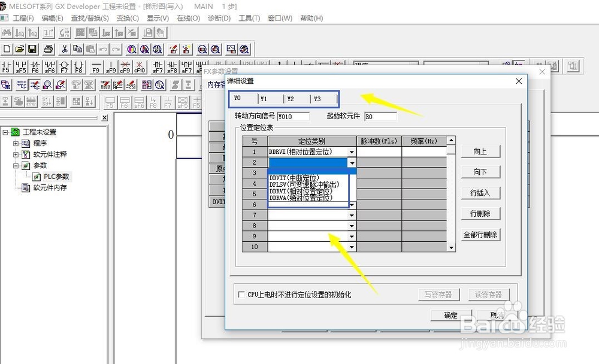Insert coil with F7 icon
This screenshot has width=599, height=364.
pyautogui.click(x=64, y=67)
